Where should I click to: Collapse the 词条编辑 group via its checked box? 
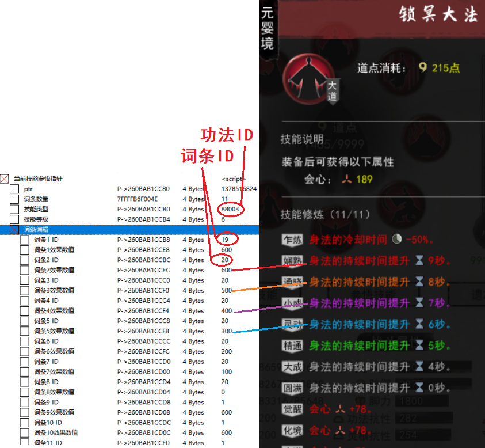14,230
